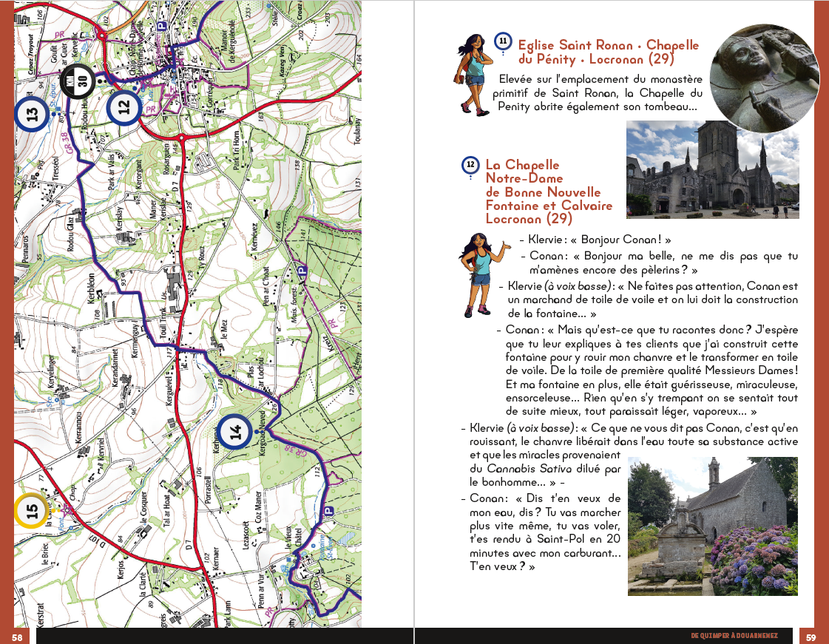Image resolution: width=829 pixels, height=644 pixels.
Task: Click map label 'Pennaros'
Action: click(25, 249)
